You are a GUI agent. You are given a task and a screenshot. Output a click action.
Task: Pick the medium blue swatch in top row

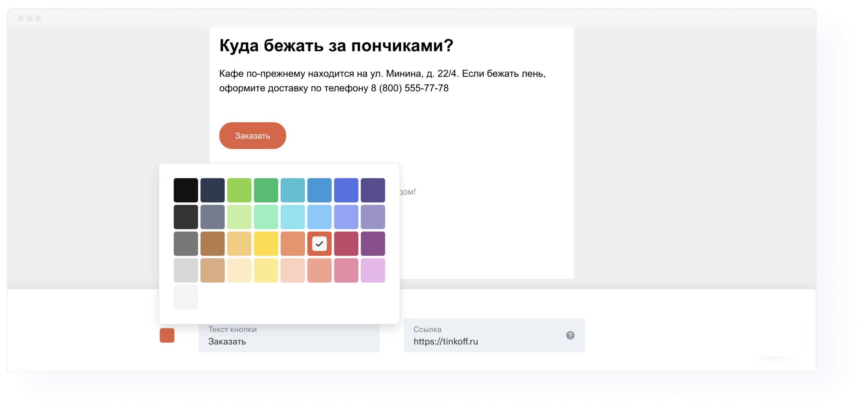(320, 190)
